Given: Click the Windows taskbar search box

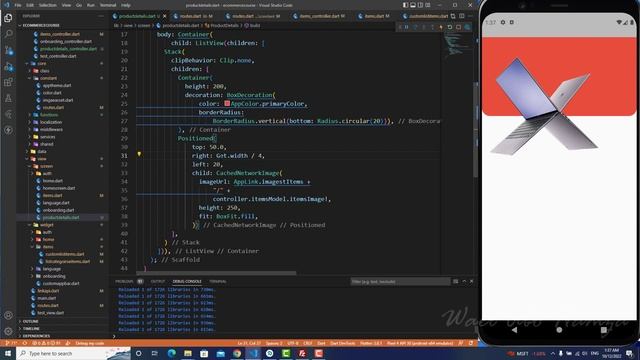Looking at the screenshot, I should 73,353.
